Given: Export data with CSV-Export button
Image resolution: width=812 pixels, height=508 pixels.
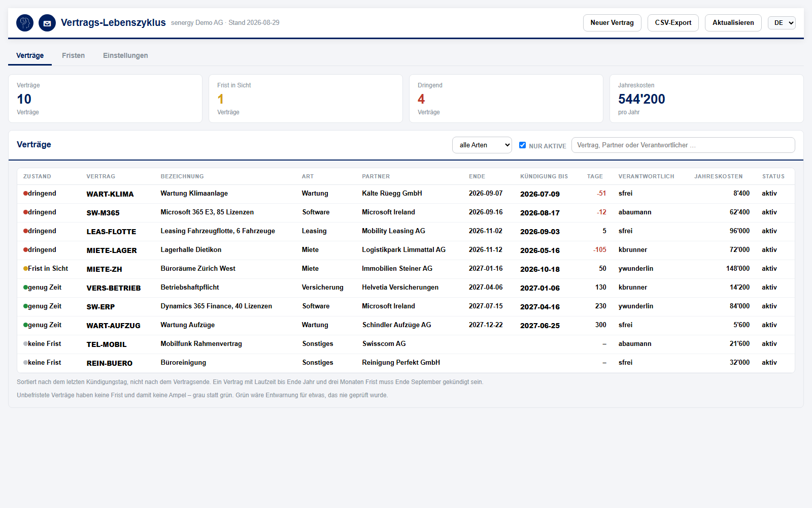Looking at the screenshot, I should point(673,23).
